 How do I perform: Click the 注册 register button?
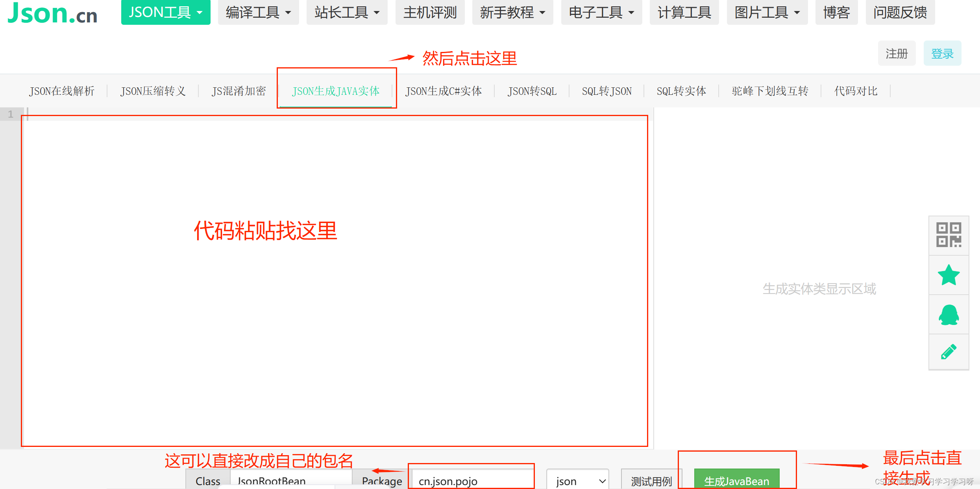(897, 54)
